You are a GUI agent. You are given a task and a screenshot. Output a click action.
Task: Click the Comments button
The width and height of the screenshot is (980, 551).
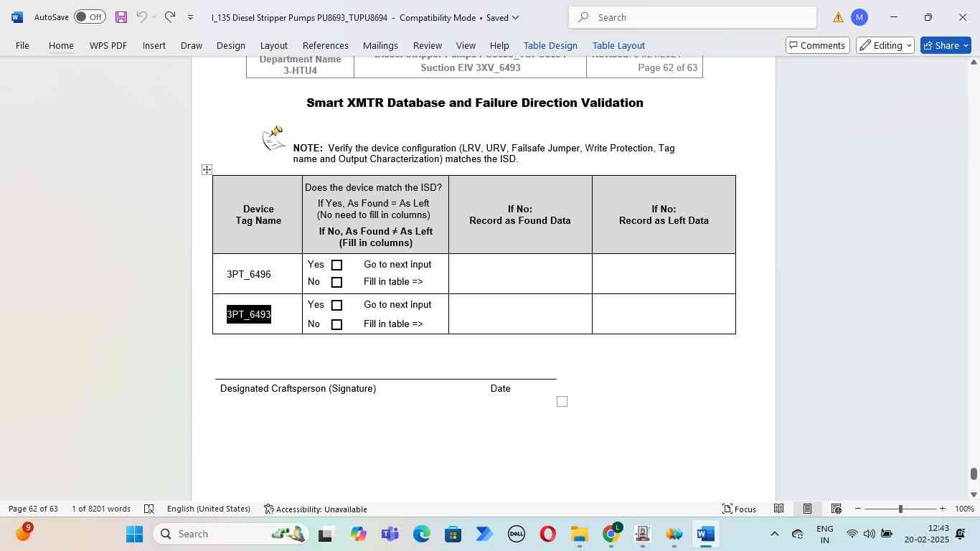[817, 45]
